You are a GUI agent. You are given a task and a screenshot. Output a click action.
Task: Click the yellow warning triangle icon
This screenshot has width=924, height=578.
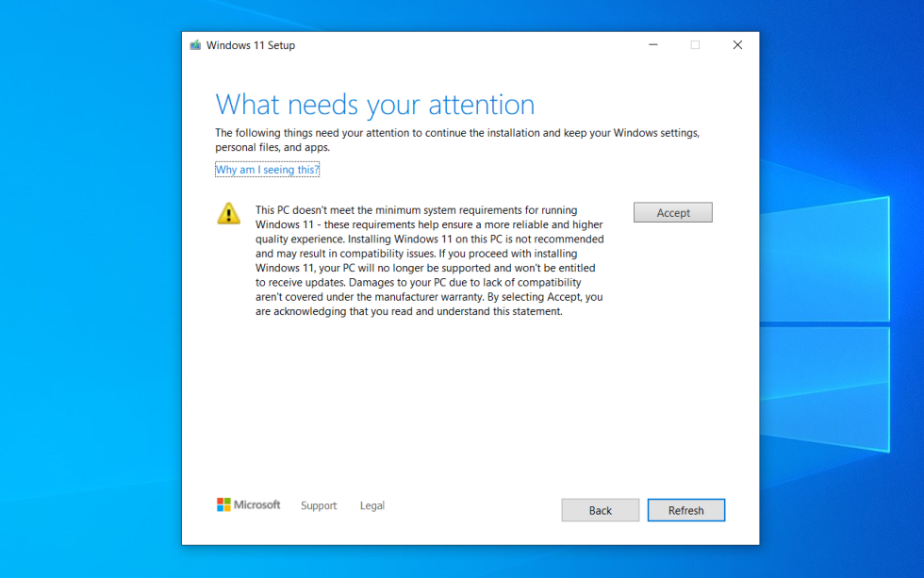(228, 213)
